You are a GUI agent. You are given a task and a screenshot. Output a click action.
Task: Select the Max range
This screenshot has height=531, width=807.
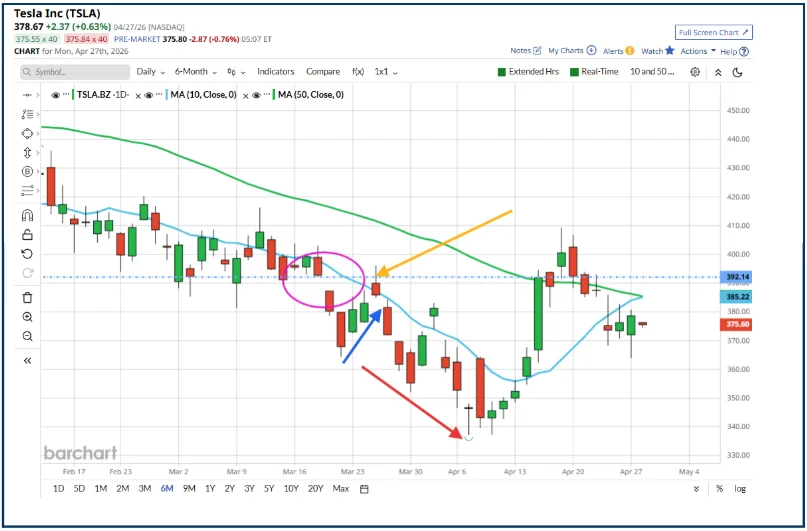pyautogui.click(x=341, y=489)
